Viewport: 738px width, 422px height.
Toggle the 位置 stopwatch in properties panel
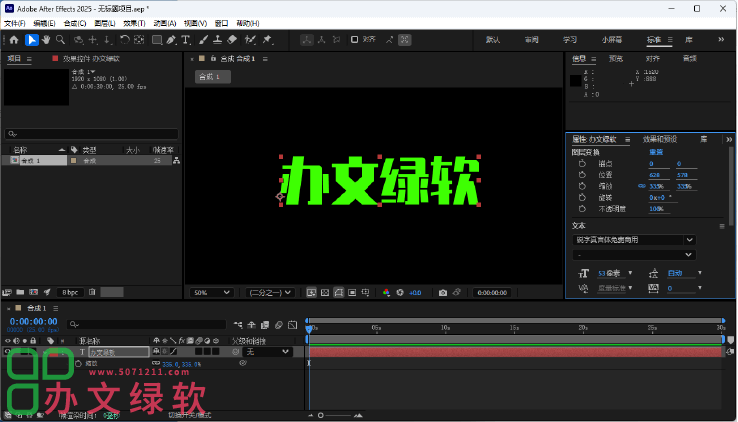click(x=582, y=175)
